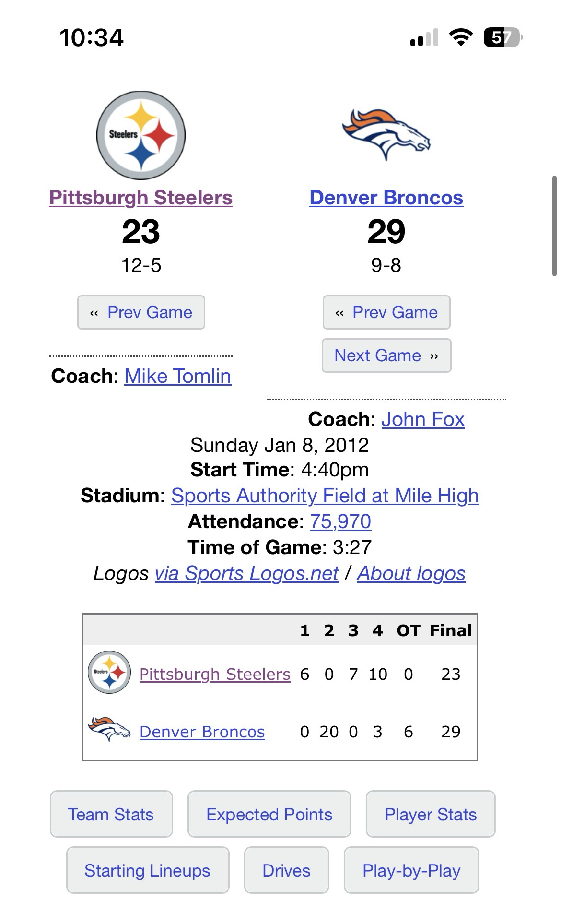Open the Play-by-Play section
Image resolution: width=561 pixels, height=924 pixels.
411,870
